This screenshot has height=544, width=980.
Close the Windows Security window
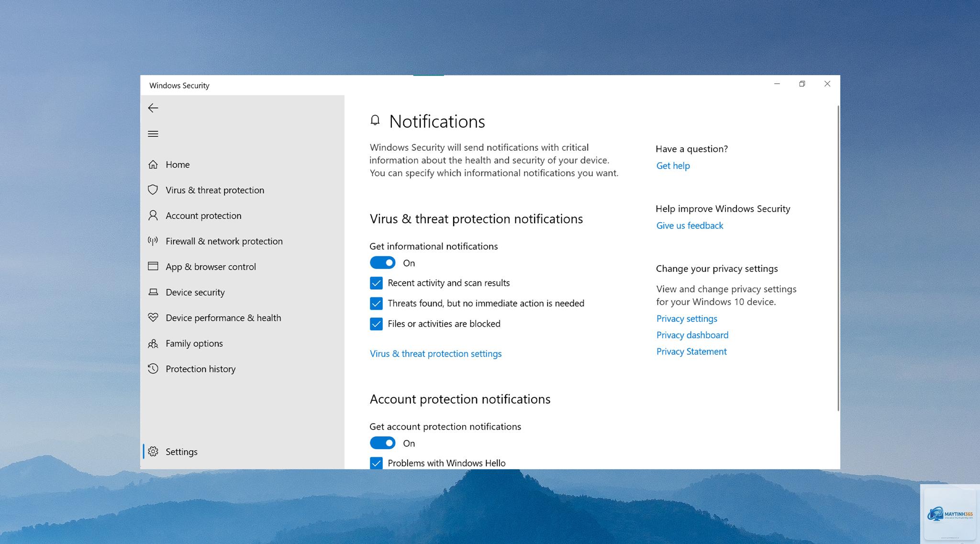(827, 84)
